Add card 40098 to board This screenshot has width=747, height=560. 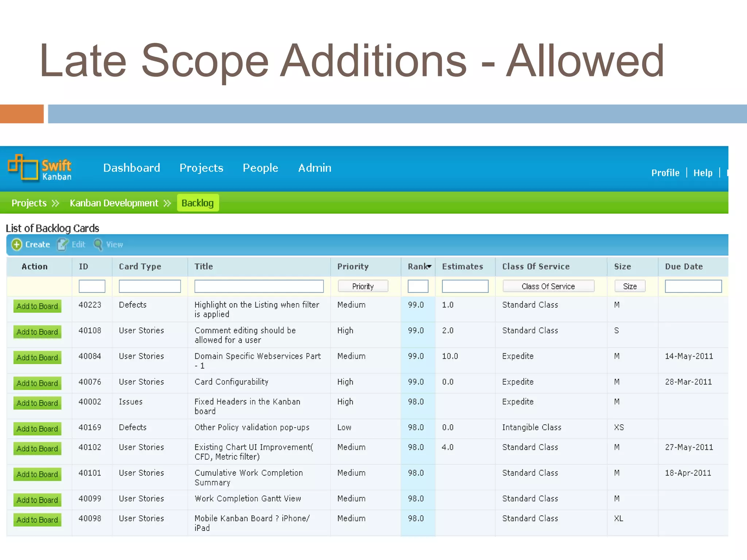coord(37,520)
